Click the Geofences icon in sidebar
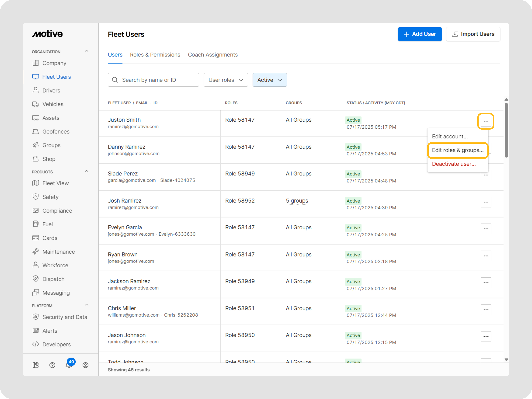Screen dimensions: 532x399 [36, 131]
